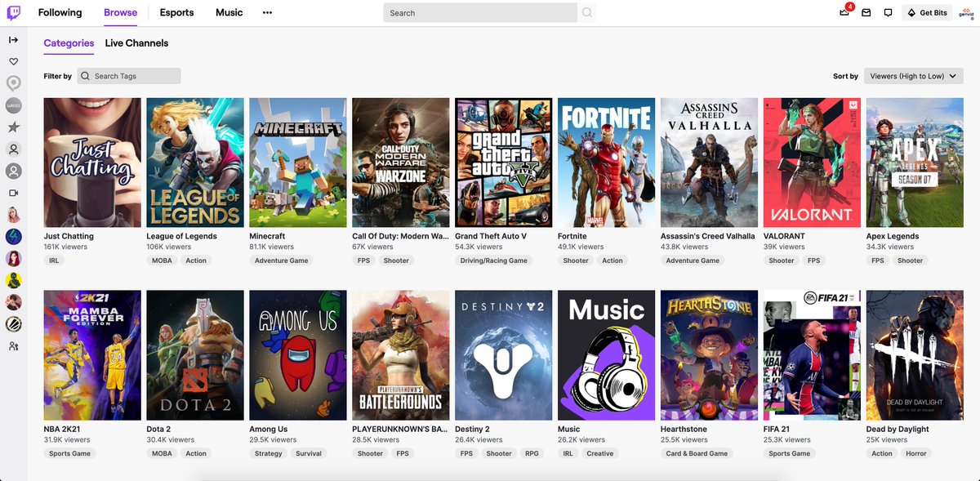Viewport: 980px width, 481px height.
Task: Open the blue lightning avatar in sidebar
Action: click(x=14, y=237)
